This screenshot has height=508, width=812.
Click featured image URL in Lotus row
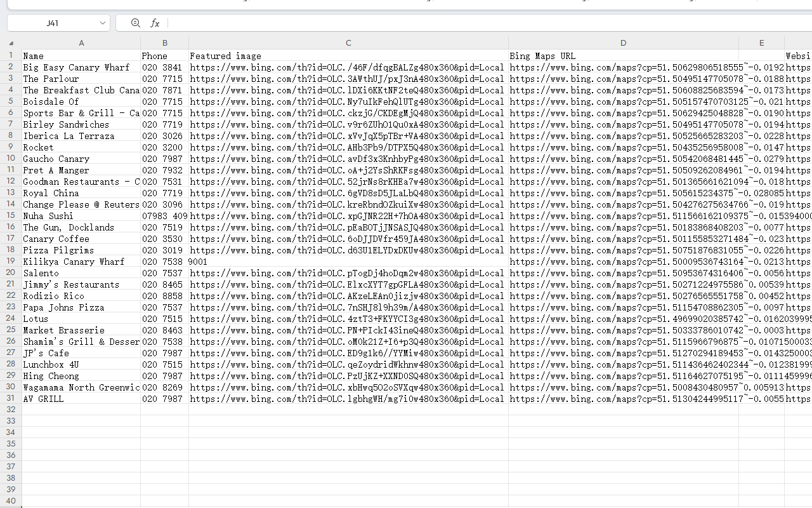point(348,319)
